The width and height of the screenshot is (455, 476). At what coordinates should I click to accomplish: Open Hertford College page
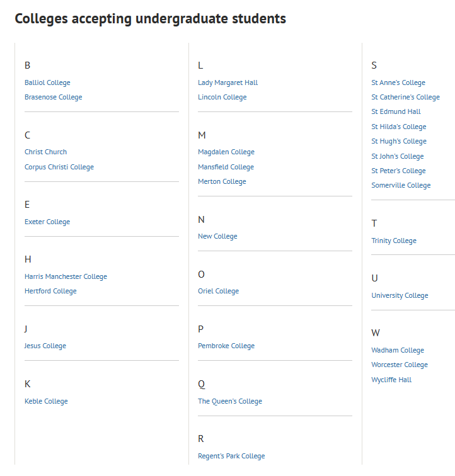coord(50,291)
